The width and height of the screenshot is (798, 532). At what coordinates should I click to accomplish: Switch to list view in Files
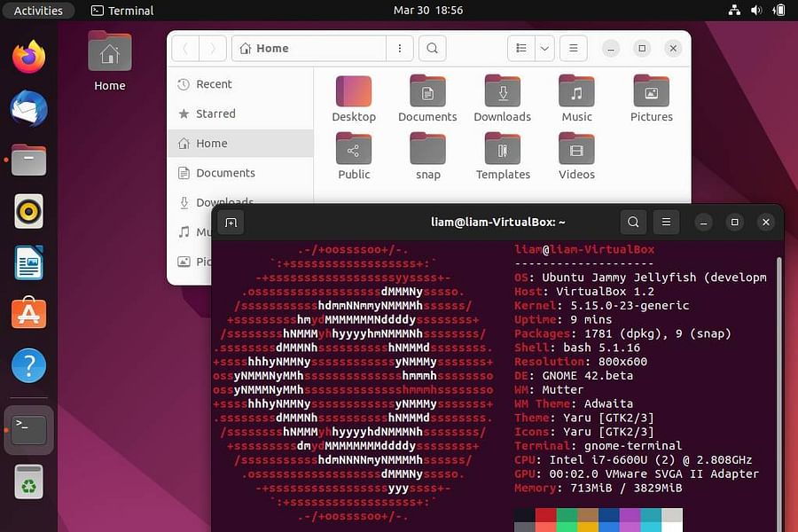(x=521, y=48)
